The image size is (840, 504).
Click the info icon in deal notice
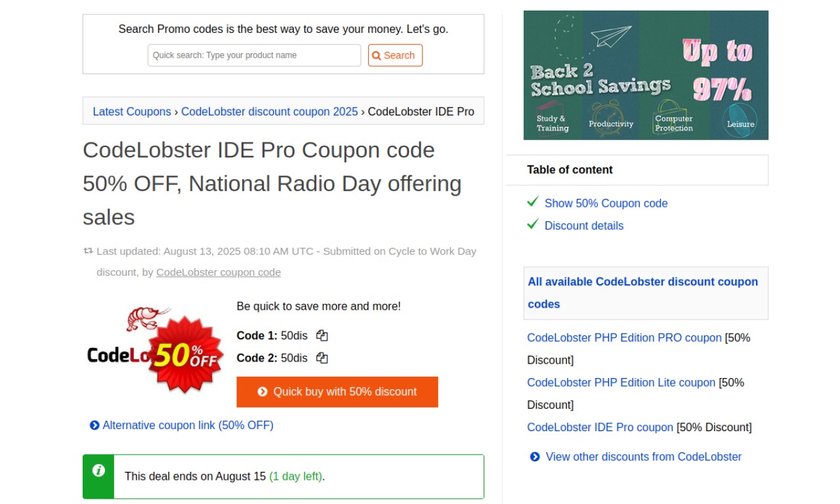click(98, 471)
